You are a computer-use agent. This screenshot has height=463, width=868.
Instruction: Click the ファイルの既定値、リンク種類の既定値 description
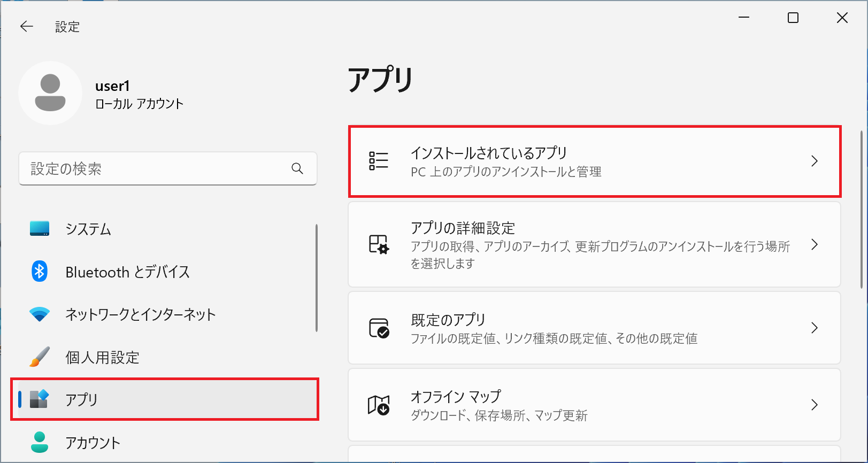point(554,338)
